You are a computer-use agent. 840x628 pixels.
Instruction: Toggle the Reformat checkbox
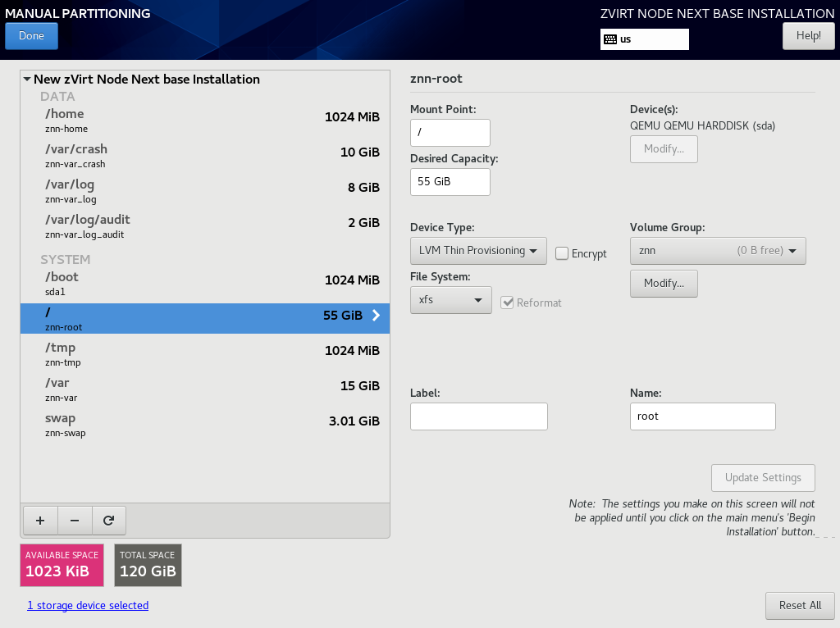pos(507,303)
